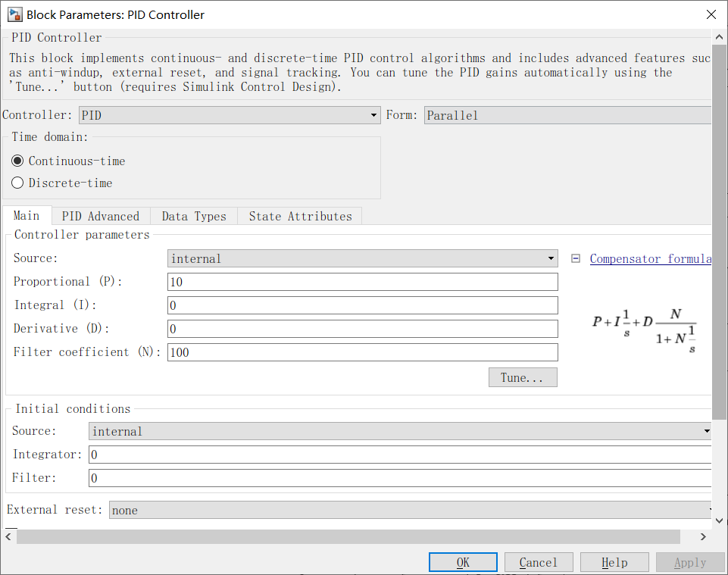Screen dimensions: 728x575
Task: Open Help for the PID block
Action: click(614, 562)
